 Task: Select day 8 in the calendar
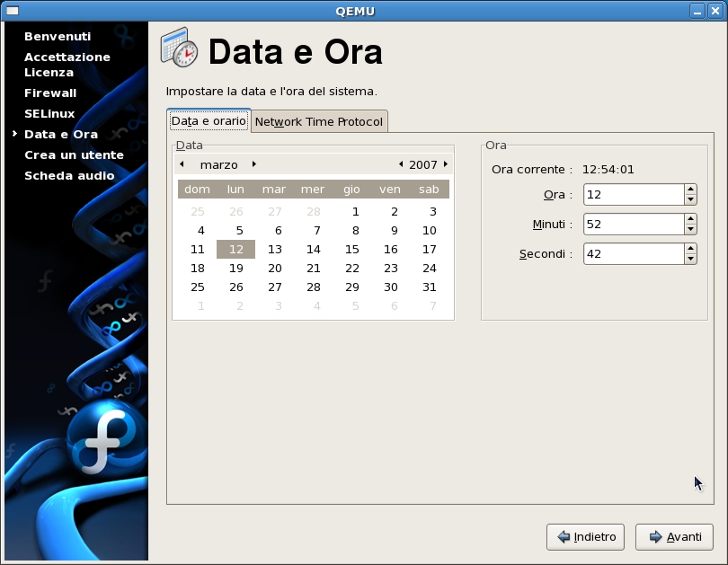click(355, 231)
